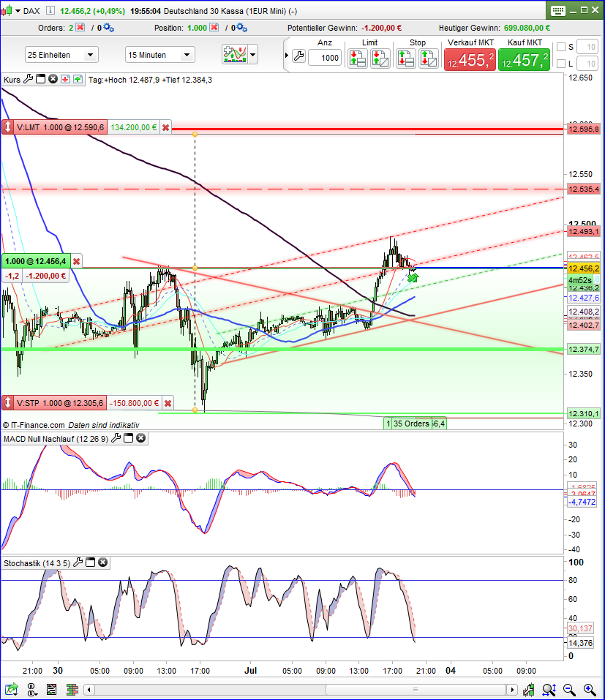Viewport: 605px width, 700px height.
Task: Move Kurs panel up with green arrow
Action: [78, 80]
